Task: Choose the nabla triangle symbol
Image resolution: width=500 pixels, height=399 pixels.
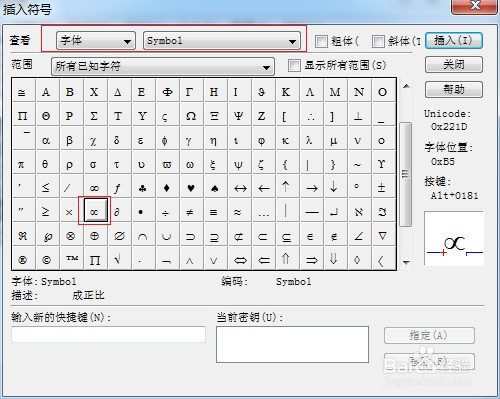Action: point(382,236)
